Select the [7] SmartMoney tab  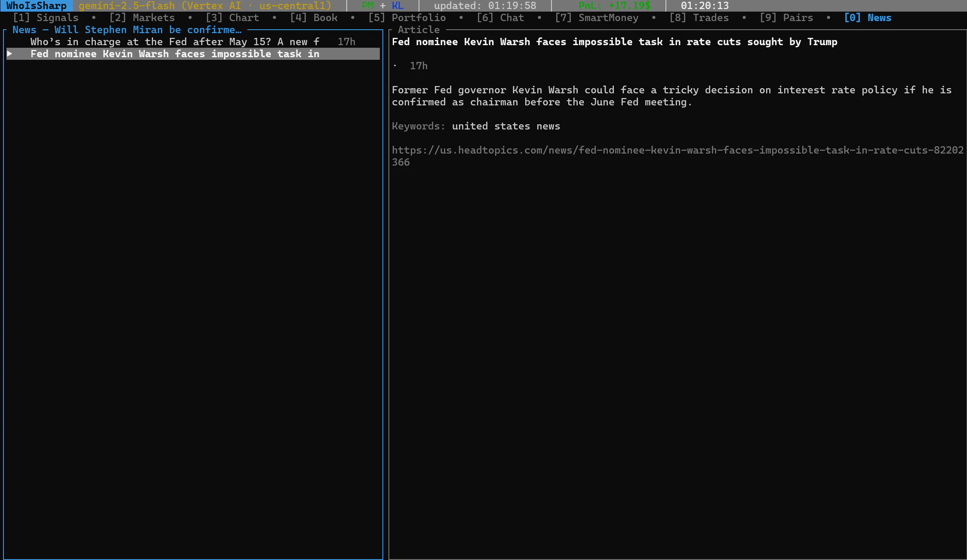click(597, 18)
